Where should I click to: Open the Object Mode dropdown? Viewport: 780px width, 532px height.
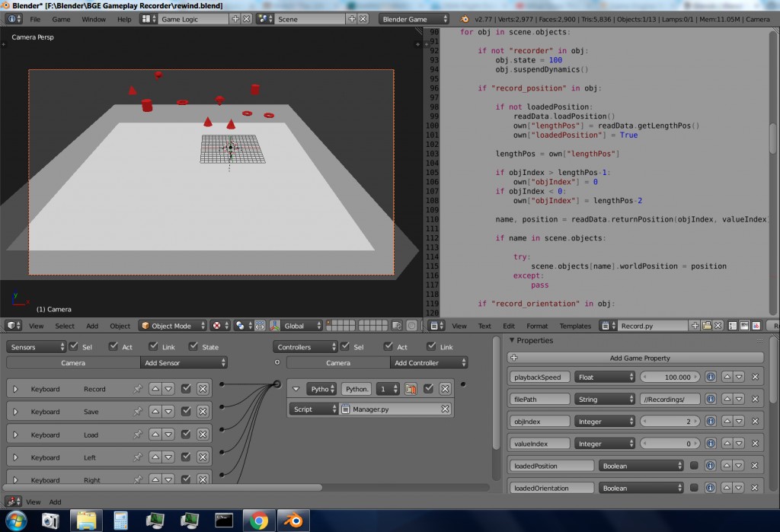[172, 325]
